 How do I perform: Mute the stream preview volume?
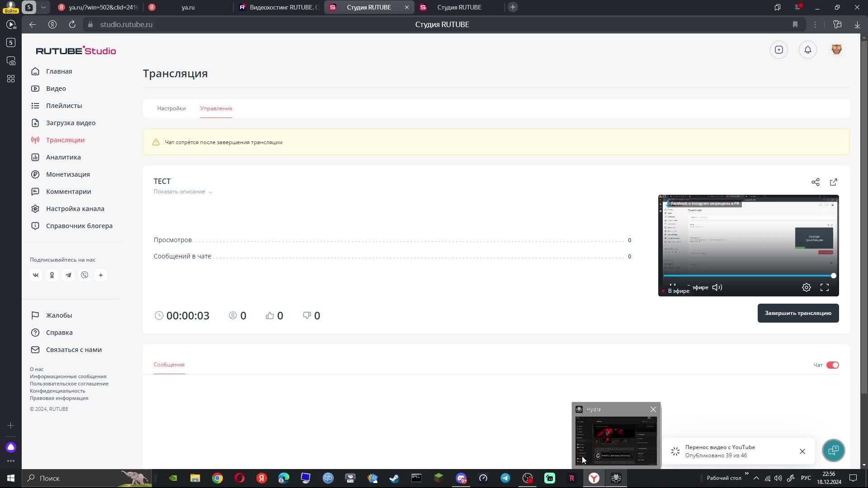tap(717, 287)
